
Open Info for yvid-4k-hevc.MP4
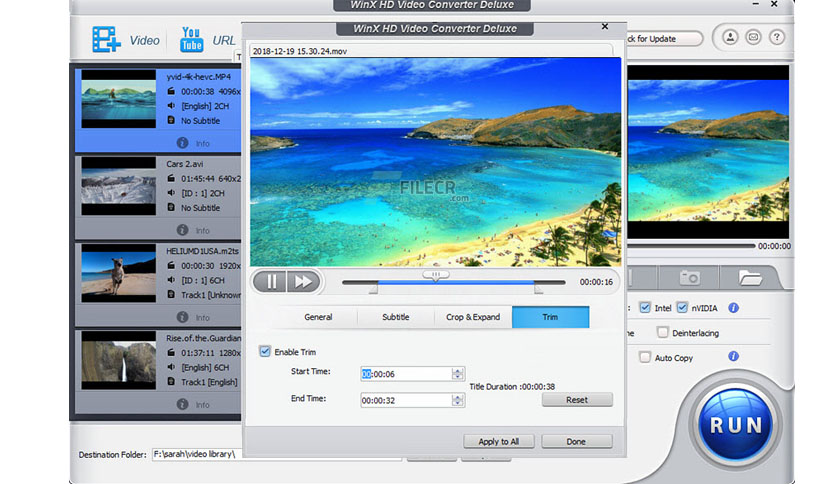[193, 143]
